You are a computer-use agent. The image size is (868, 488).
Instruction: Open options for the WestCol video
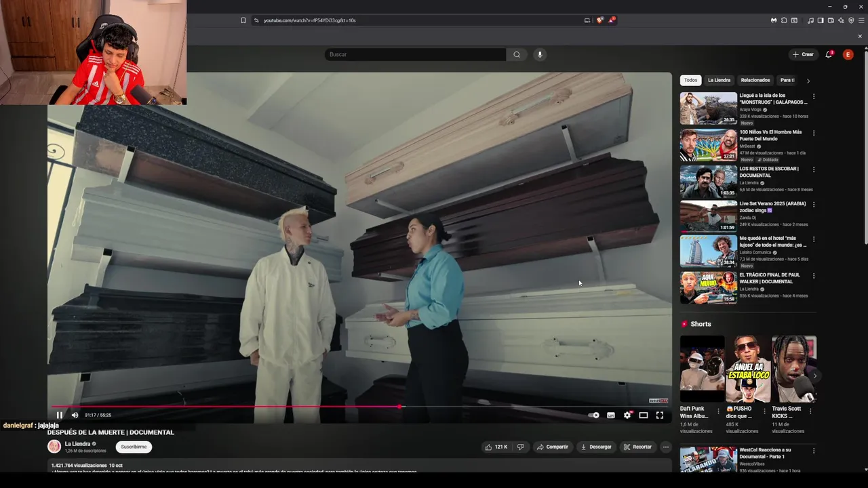point(814,451)
